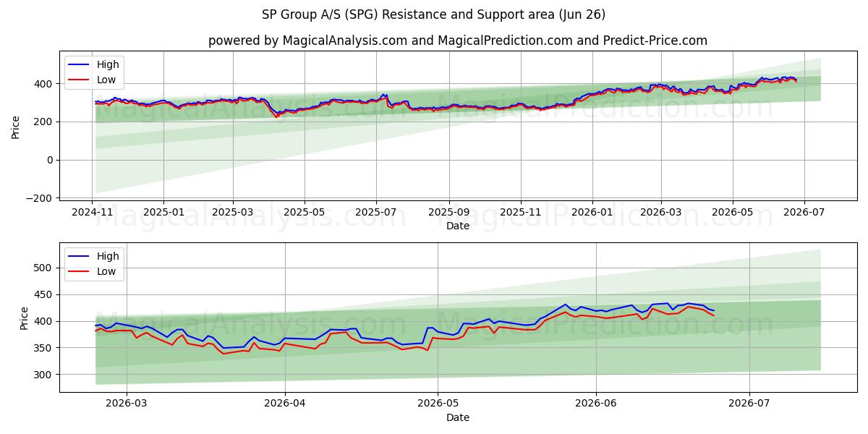Click the '2025-09' date tick label
Image resolution: width=868 pixels, height=434 pixels.
tap(449, 212)
